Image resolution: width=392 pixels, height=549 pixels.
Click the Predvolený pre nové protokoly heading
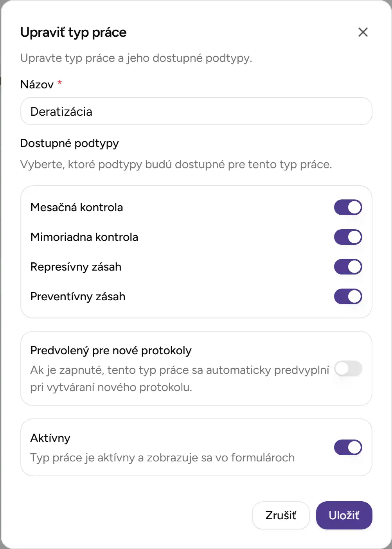click(111, 350)
